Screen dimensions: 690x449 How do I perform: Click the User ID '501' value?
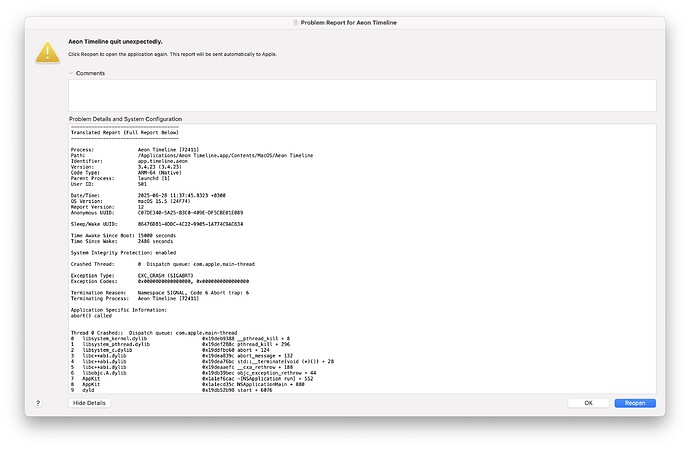point(142,184)
